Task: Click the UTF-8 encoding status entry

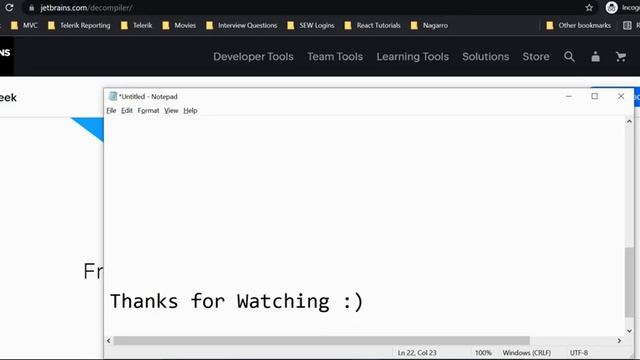Action: (x=579, y=353)
